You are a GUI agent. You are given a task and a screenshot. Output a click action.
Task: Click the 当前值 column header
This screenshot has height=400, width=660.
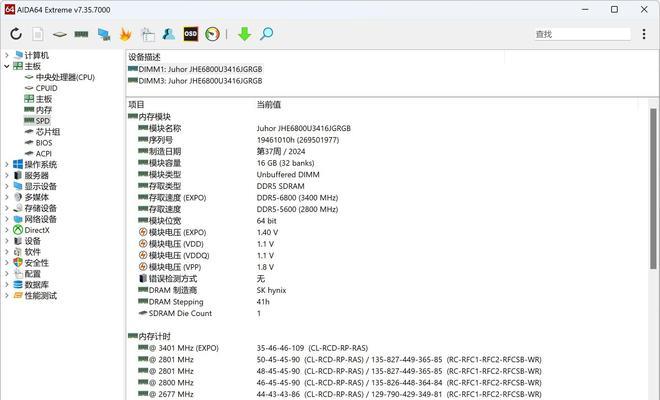[269, 104]
